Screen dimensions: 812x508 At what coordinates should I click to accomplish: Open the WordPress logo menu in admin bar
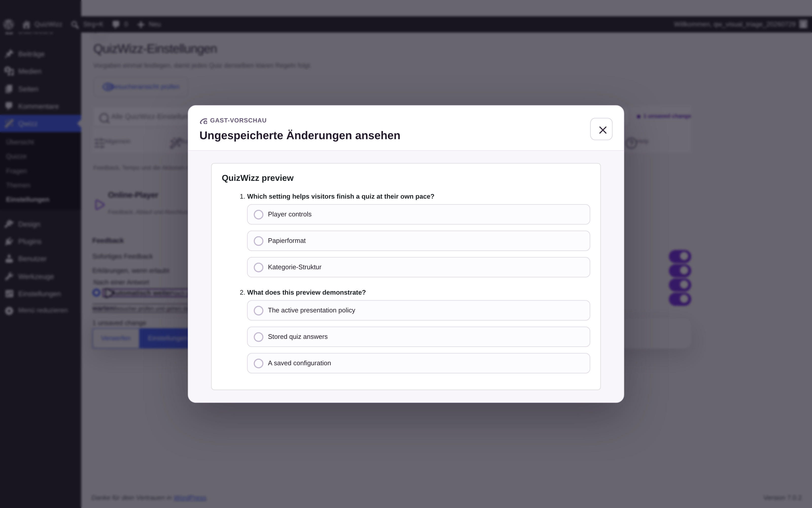pos(8,24)
